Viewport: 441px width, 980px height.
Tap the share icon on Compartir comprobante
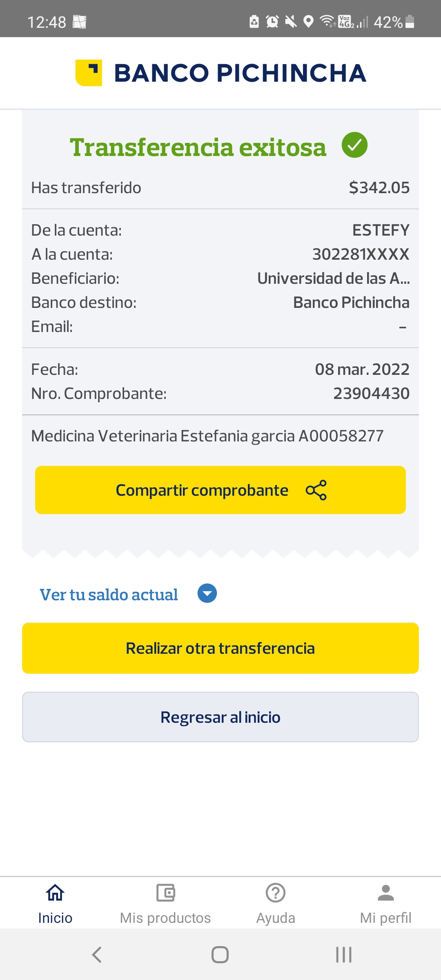click(316, 490)
